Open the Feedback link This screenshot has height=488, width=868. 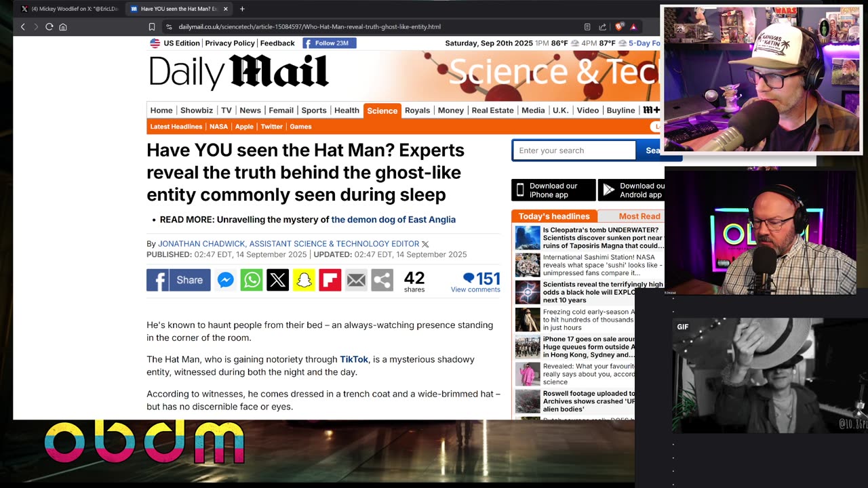(277, 43)
